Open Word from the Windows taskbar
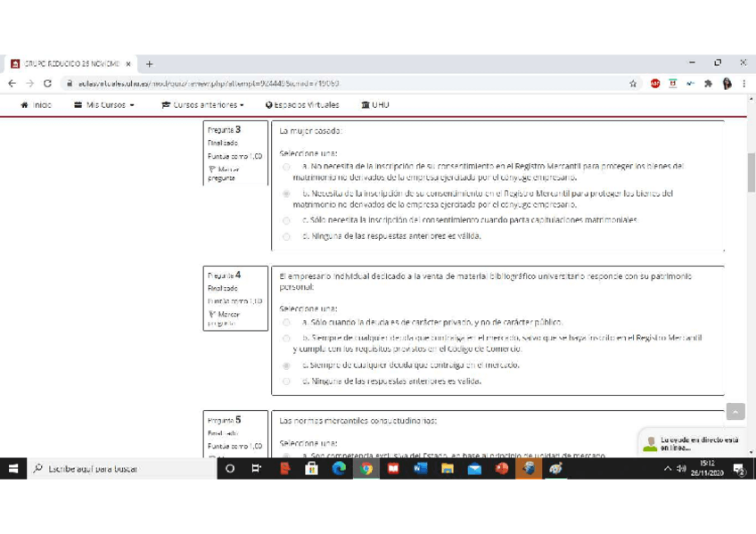The width and height of the screenshot is (756, 534). pos(421,469)
